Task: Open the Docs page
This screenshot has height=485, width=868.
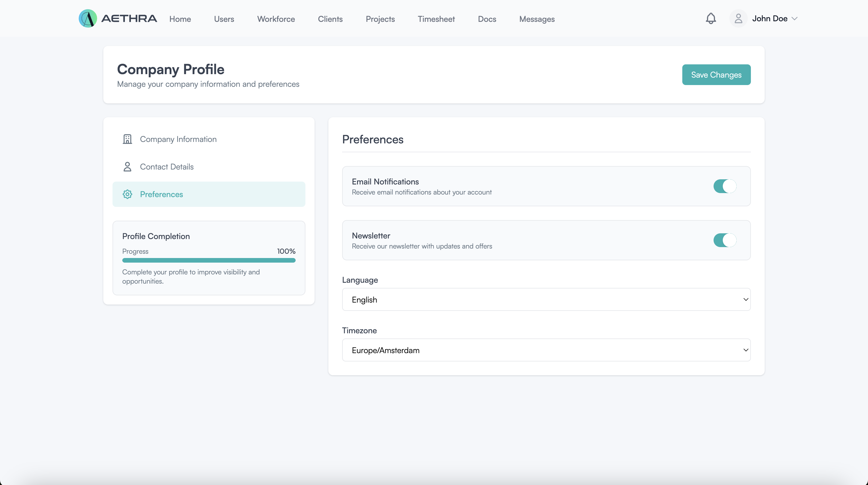Action: (x=487, y=19)
